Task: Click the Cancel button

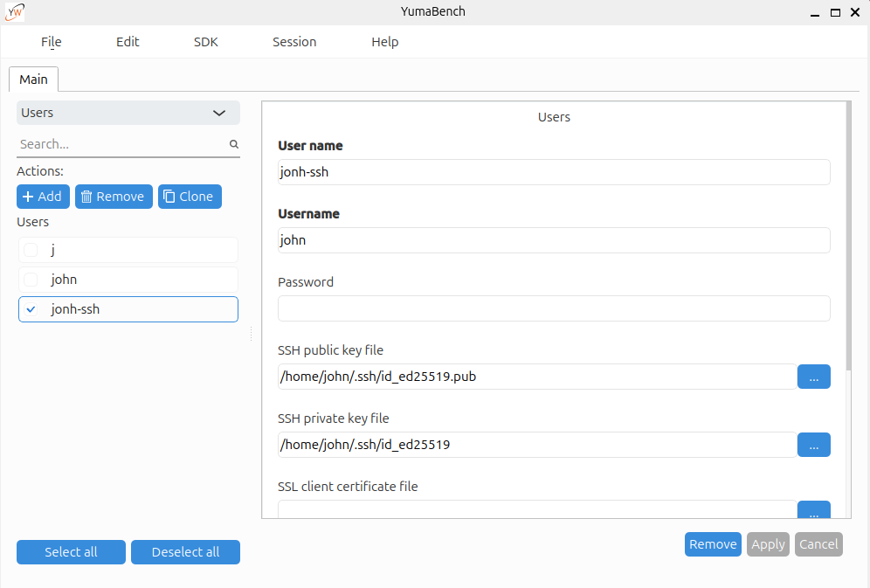Action: [818, 544]
